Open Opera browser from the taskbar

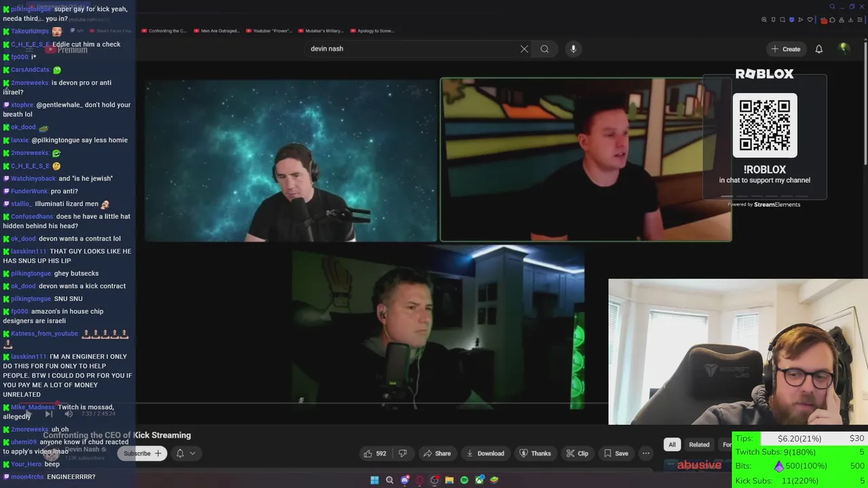point(420,480)
